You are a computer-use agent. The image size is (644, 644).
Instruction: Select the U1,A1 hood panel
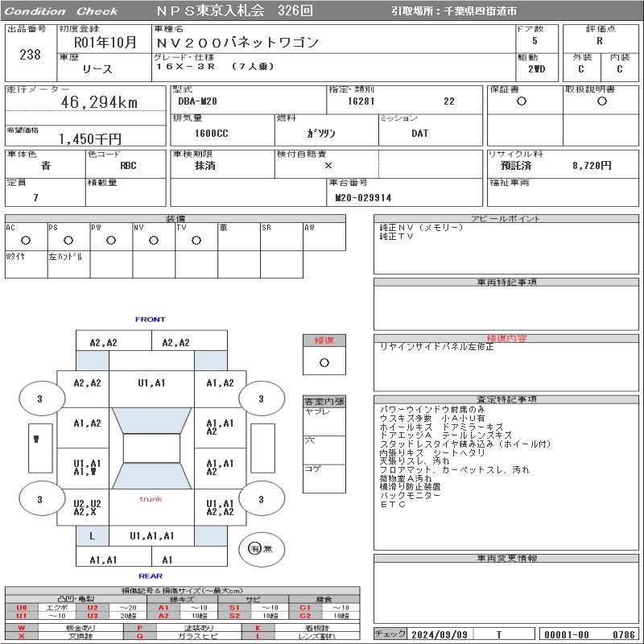(x=151, y=383)
